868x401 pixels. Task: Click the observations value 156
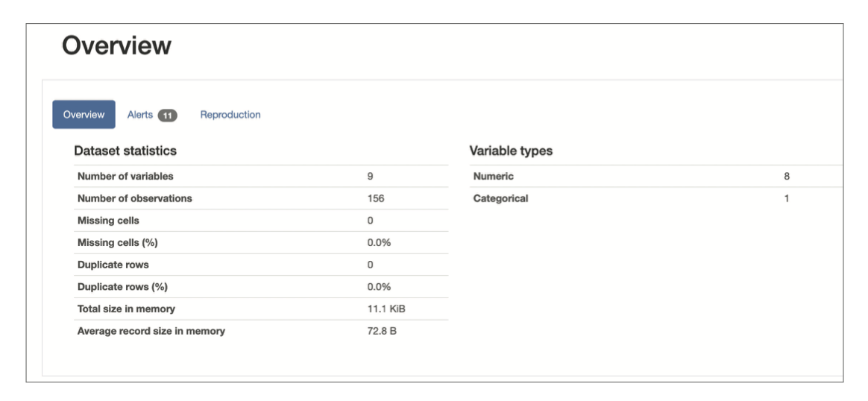click(x=376, y=198)
